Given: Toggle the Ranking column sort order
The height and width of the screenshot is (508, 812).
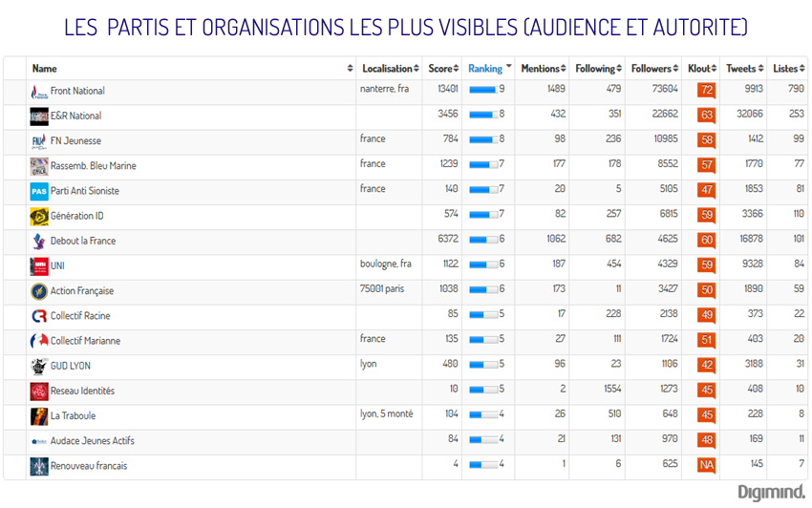Looking at the screenshot, I should tap(489, 69).
